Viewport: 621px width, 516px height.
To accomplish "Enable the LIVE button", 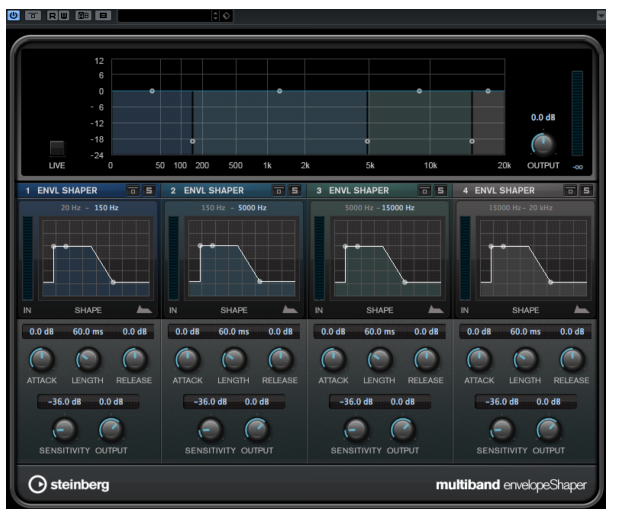I will click(57, 148).
